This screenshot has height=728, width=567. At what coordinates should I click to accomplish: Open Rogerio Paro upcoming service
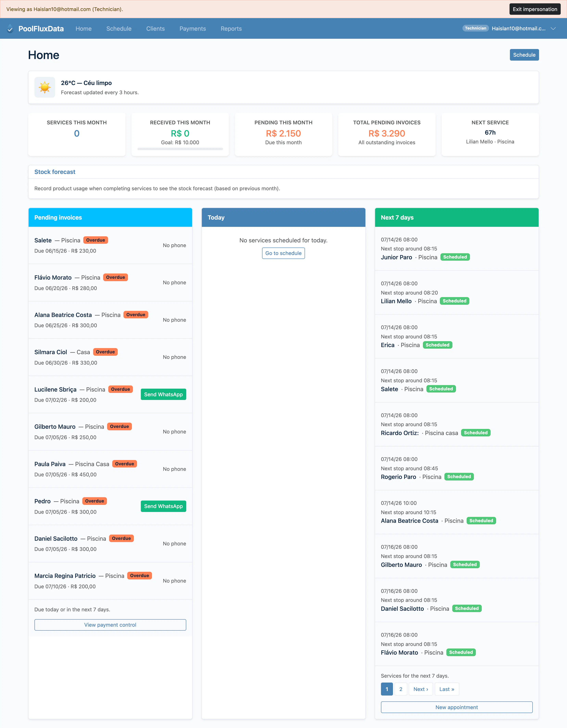(398, 477)
